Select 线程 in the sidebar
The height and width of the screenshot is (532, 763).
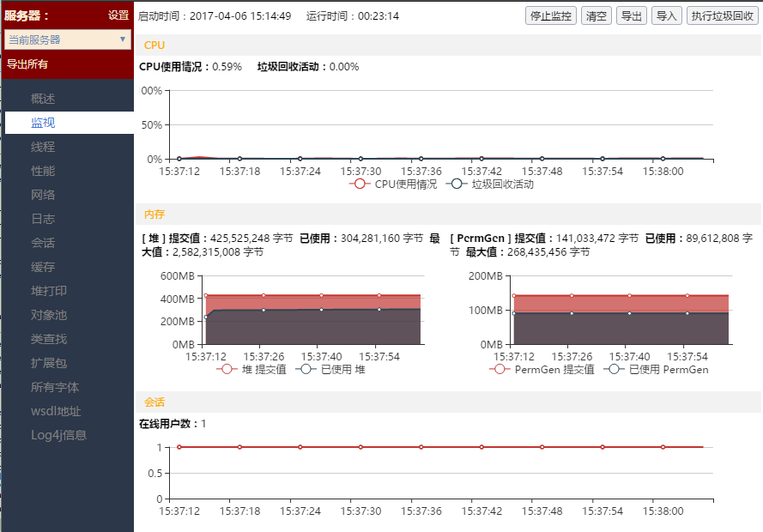click(x=43, y=147)
